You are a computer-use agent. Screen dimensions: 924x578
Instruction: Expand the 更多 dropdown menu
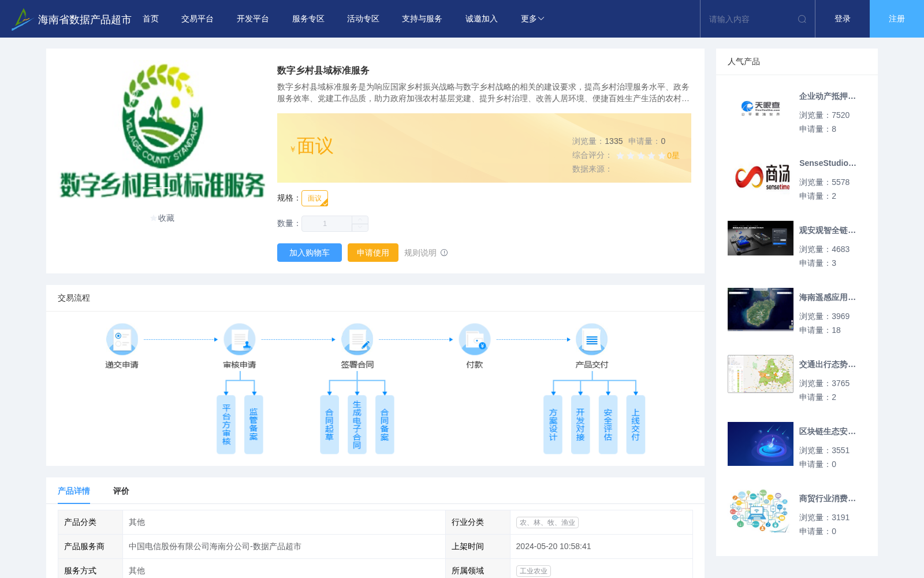point(532,19)
